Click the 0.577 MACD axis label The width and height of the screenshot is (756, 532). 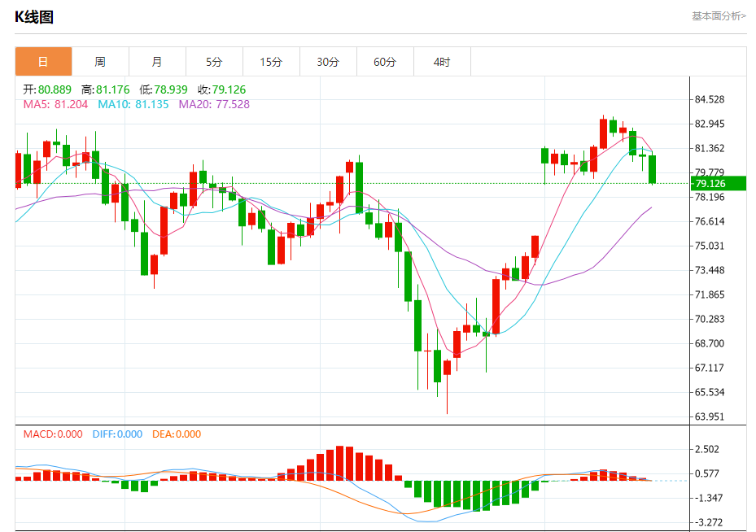707,473
